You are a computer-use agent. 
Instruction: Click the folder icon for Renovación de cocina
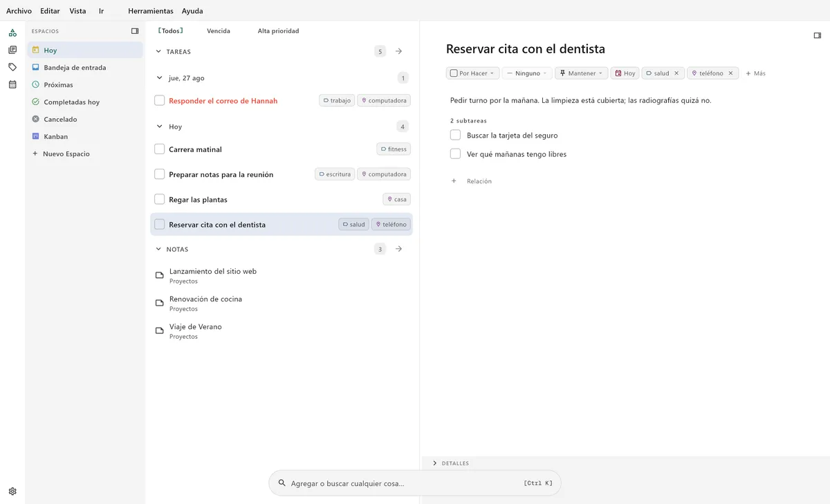160,304
